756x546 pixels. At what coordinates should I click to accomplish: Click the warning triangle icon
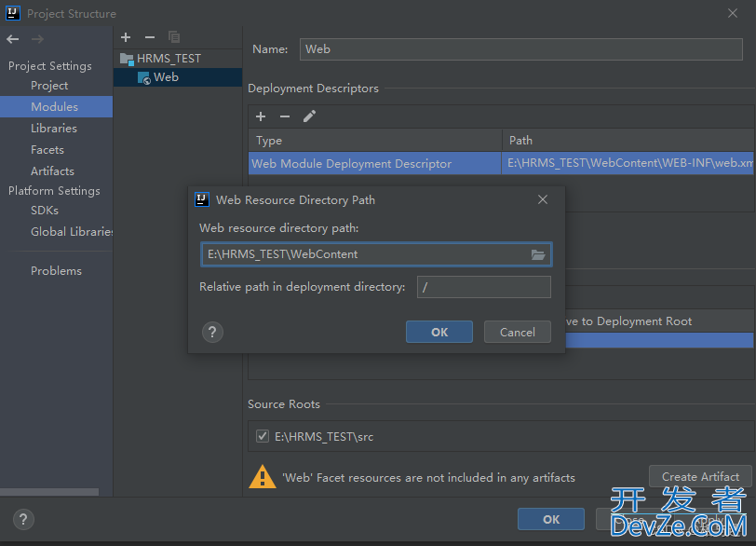click(263, 476)
